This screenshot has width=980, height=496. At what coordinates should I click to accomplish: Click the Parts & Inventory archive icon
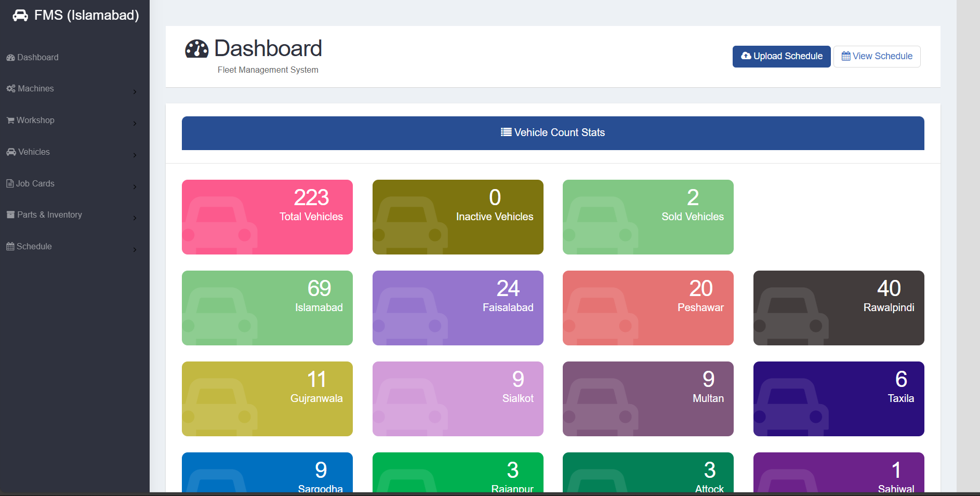pyautogui.click(x=10, y=215)
